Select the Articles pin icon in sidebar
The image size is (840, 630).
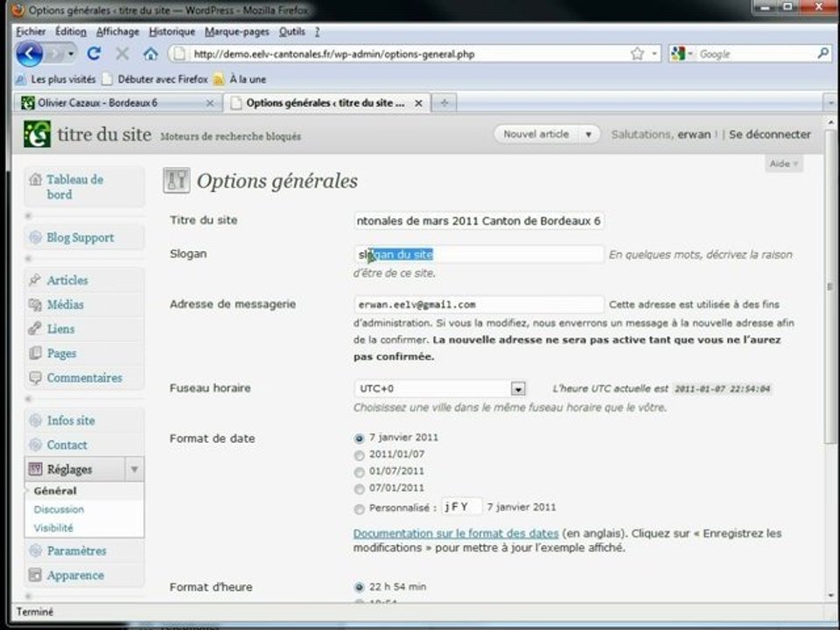[35, 280]
